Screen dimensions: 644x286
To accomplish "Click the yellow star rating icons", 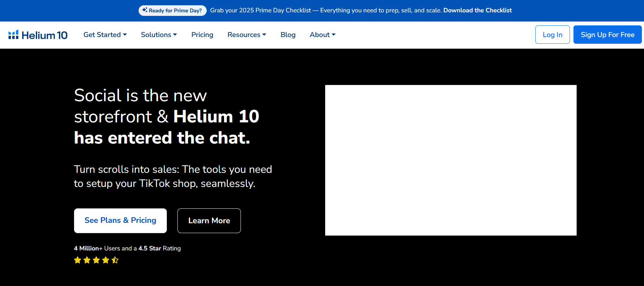I will [x=96, y=260].
